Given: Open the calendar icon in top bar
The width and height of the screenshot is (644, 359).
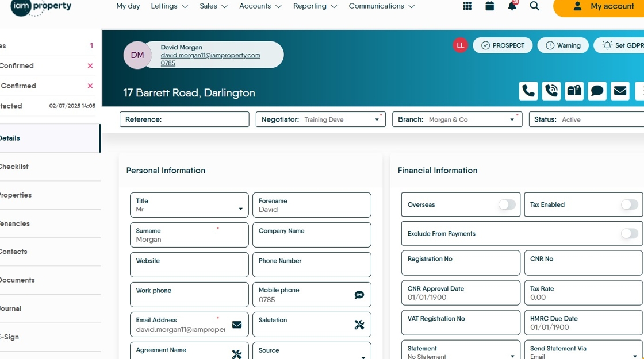Looking at the screenshot, I should click(489, 6).
